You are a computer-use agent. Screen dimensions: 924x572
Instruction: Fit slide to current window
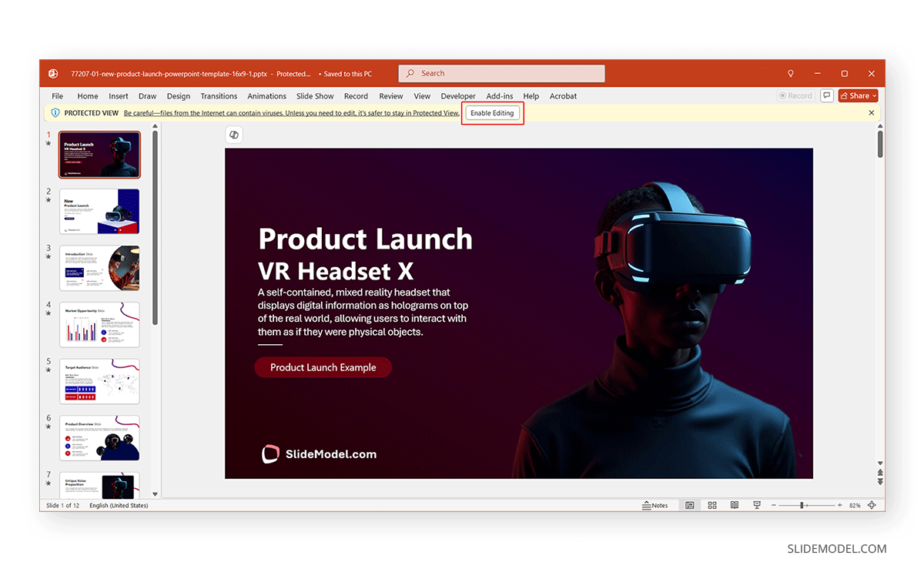point(872,505)
